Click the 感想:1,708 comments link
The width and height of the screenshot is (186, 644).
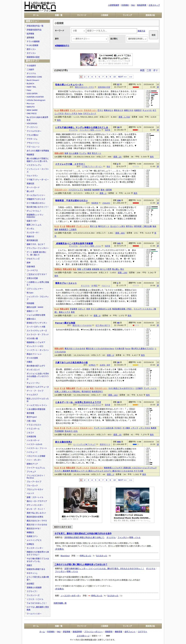click(124, 117)
